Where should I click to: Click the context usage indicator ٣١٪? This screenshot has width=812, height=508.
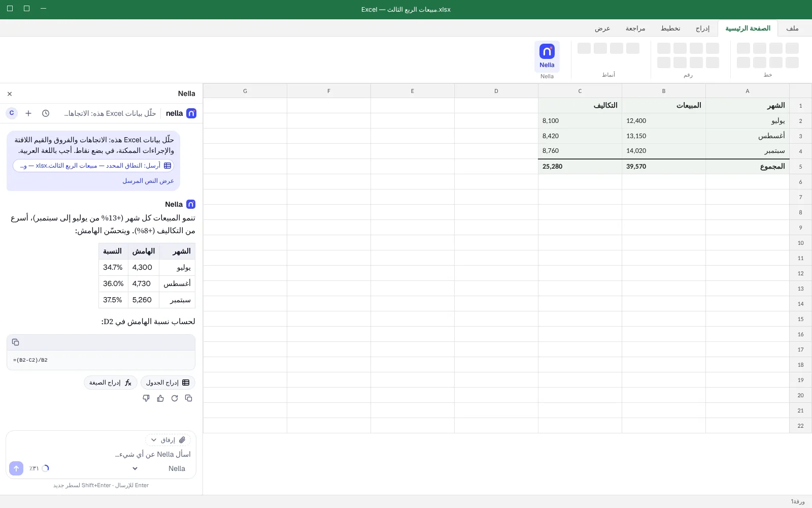(x=39, y=468)
